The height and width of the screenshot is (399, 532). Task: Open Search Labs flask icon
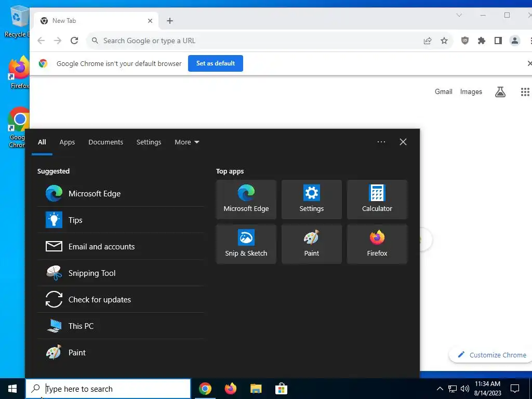point(500,91)
